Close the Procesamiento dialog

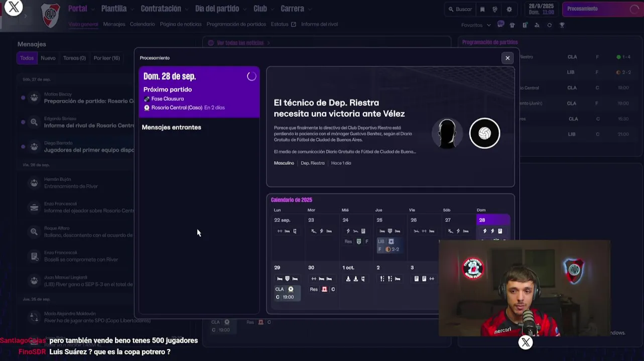click(507, 58)
